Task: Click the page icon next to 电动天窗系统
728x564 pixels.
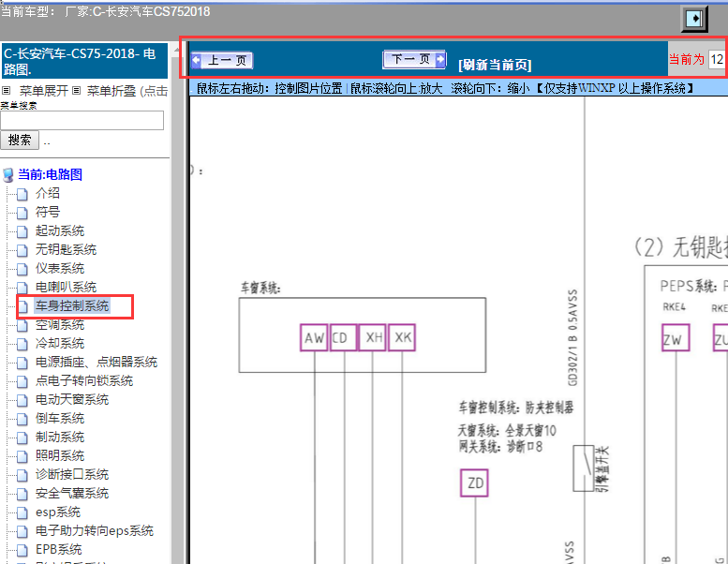Action: 22,401
